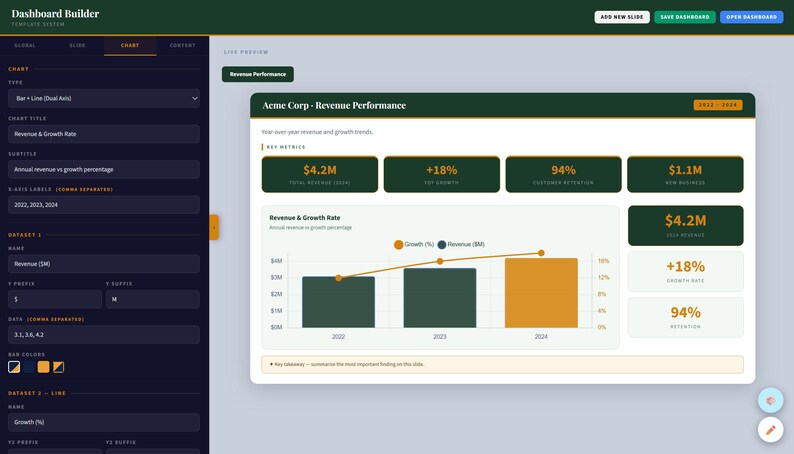Screen dimensions: 794x454
Task: Click the slide title Acme Corp - Revenue Performance
Action: point(334,105)
